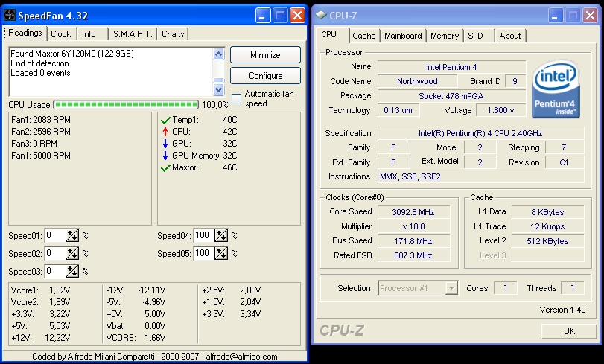Click the +12V 12,22V voltage reading

click(x=40, y=338)
